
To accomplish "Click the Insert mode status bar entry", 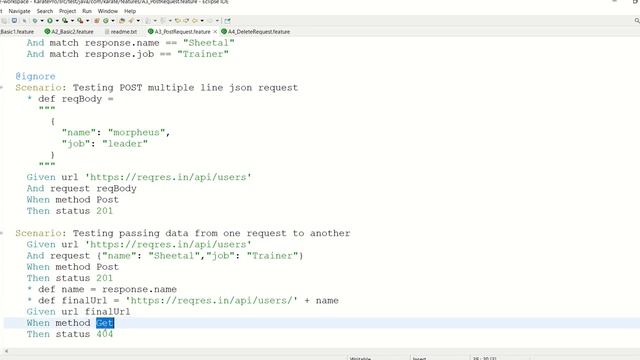I will pyautogui.click(x=419, y=358).
